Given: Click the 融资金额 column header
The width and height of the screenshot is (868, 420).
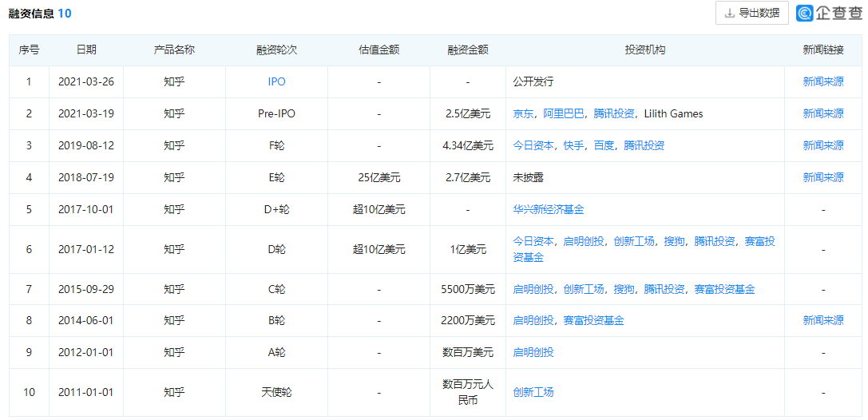Looking at the screenshot, I should click(468, 50).
